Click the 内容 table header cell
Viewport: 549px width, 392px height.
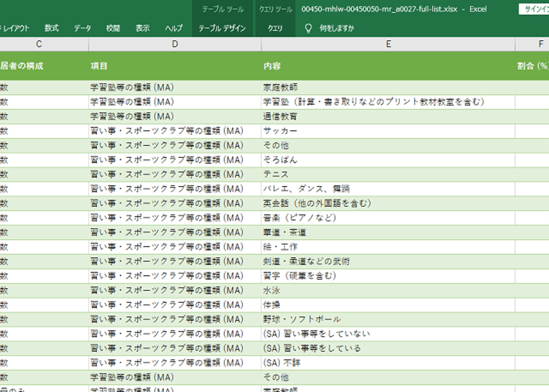coord(388,66)
